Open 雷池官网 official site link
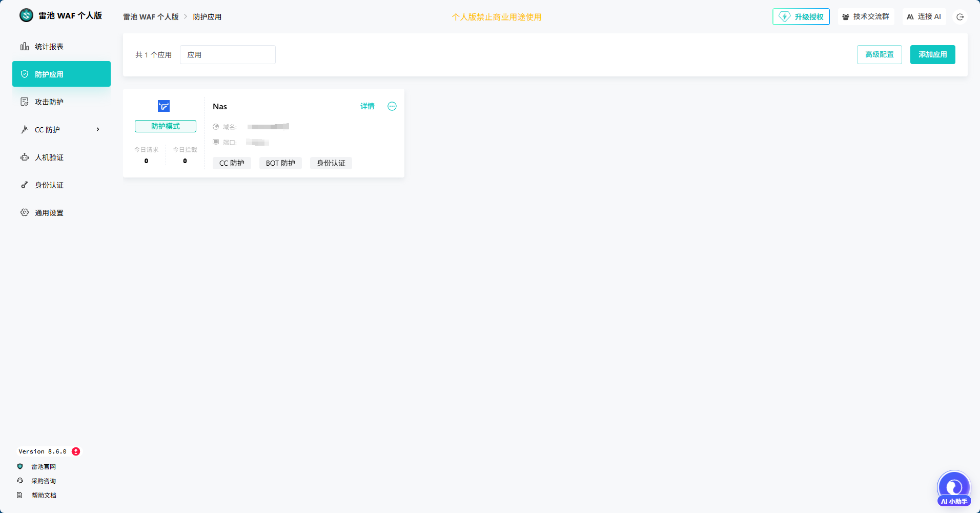 click(44, 467)
